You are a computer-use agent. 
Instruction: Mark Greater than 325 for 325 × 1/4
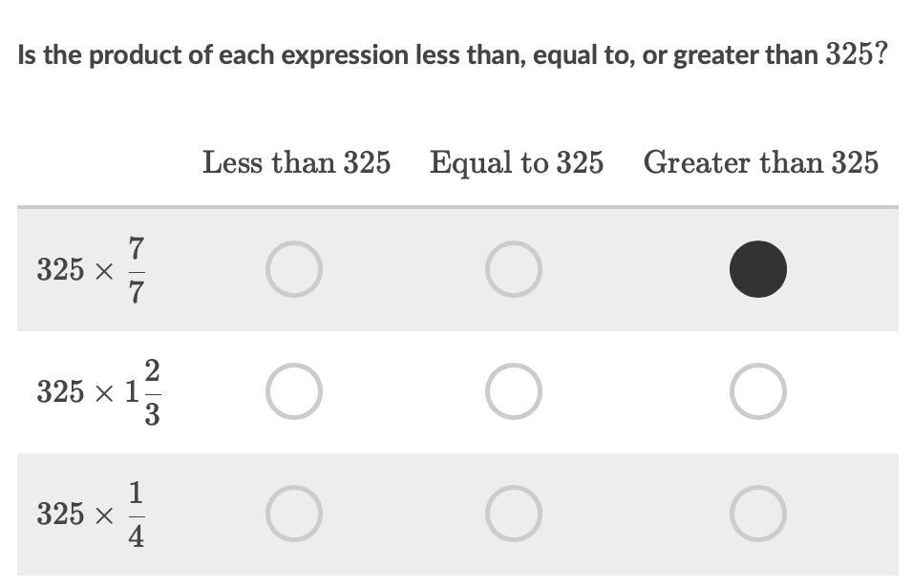point(758,514)
